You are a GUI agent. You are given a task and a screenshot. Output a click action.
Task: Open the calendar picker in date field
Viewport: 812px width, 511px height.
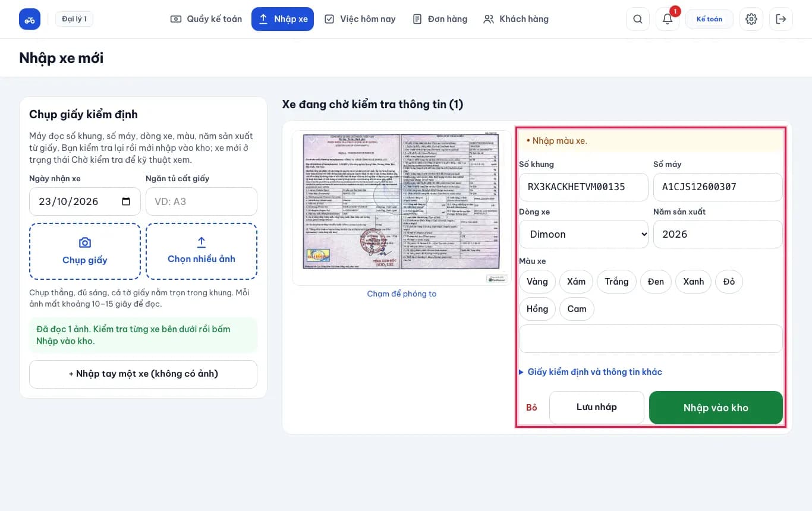click(126, 201)
